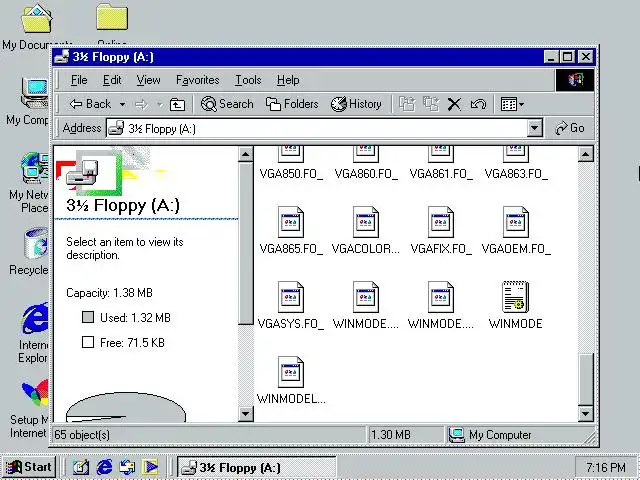The image size is (640, 480).
Task: Click the My Computer desktop icon
Action: 35,94
